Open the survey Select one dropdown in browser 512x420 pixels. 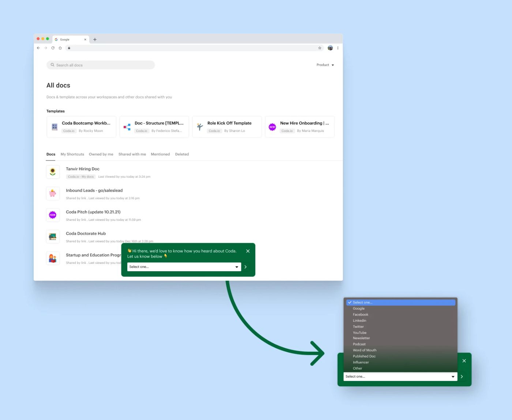coord(184,267)
